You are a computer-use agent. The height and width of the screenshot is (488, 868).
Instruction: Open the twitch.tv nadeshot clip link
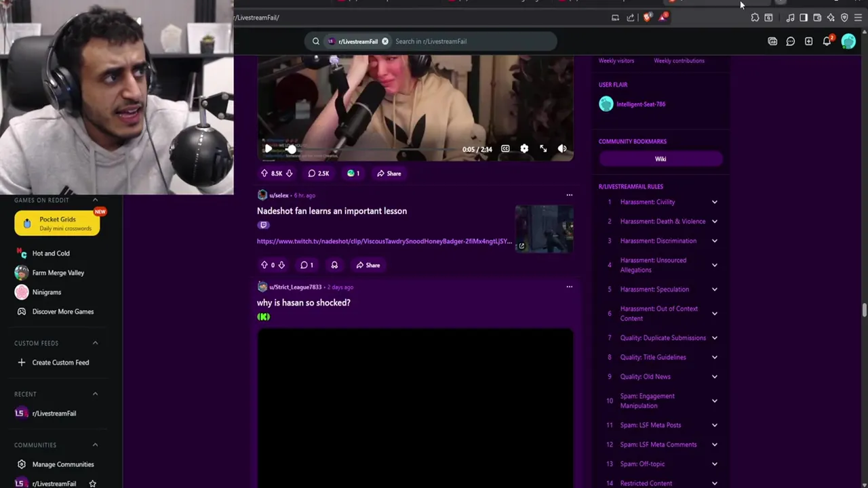point(384,241)
